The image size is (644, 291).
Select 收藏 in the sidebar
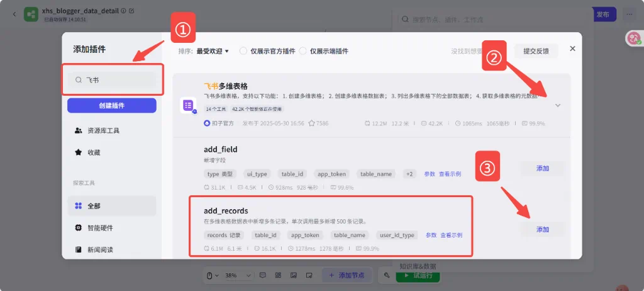(93, 152)
